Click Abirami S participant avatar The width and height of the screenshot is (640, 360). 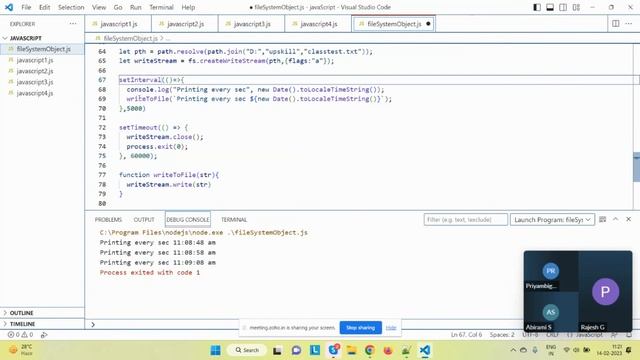[x=551, y=312]
